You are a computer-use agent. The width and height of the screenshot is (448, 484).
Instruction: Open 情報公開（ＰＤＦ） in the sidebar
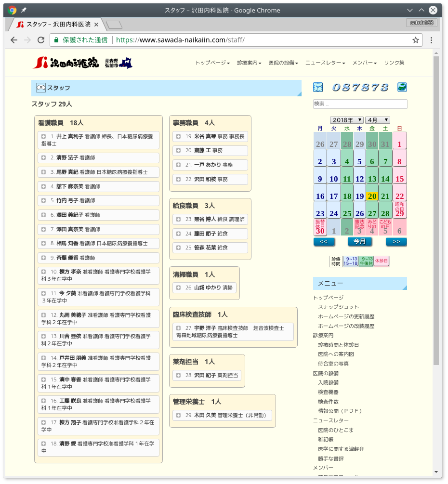[x=340, y=411]
